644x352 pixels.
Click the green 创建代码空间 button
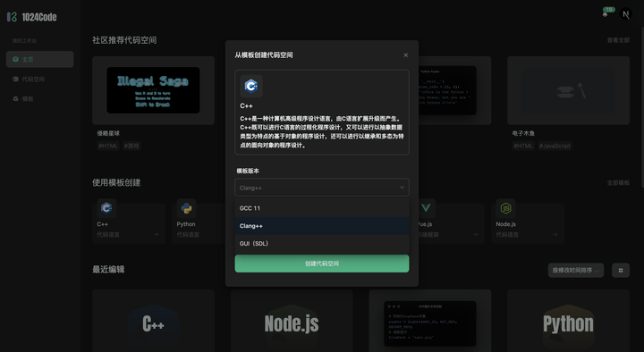click(x=322, y=264)
